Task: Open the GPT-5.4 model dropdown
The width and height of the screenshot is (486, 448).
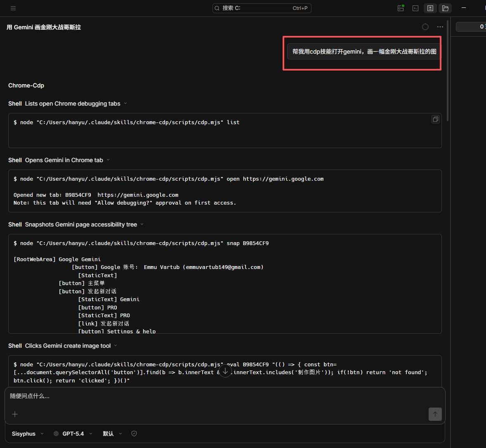Action: pyautogui.click(x=73, y=434)
